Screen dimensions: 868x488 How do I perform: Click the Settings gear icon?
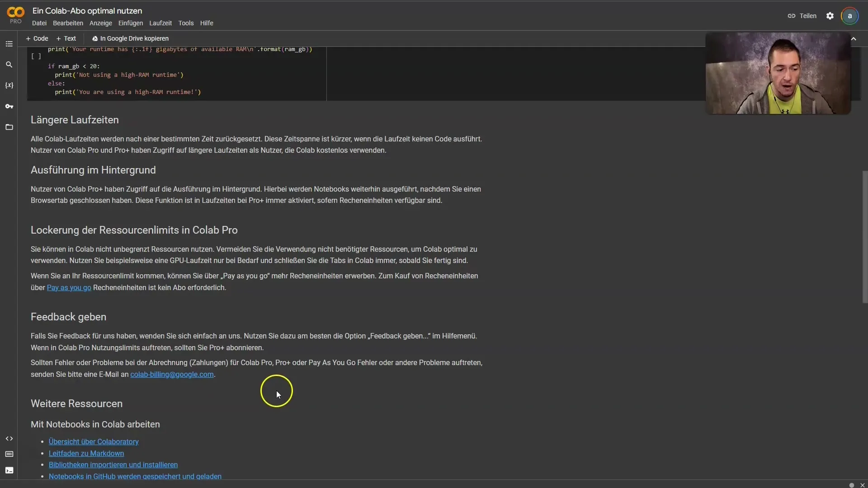point(829,15)
